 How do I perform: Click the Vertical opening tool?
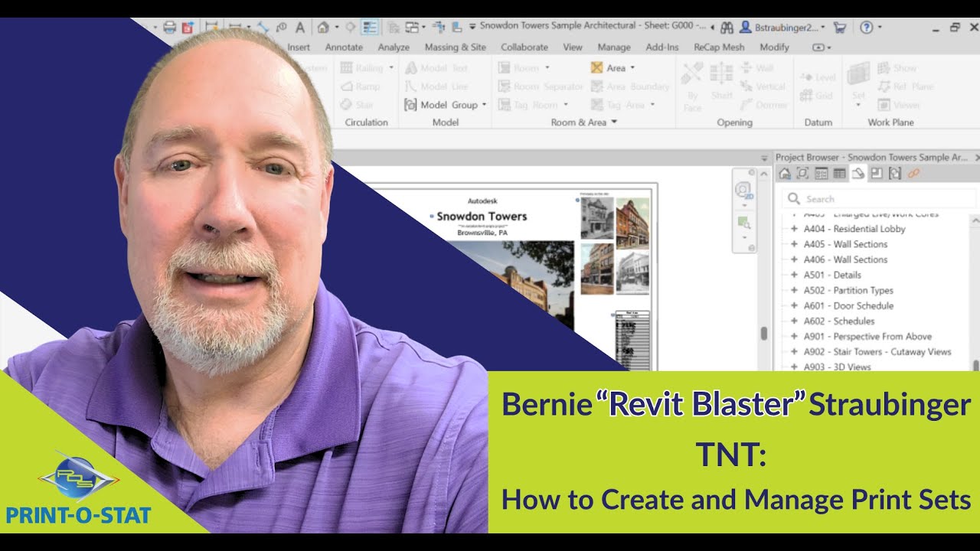763,86
